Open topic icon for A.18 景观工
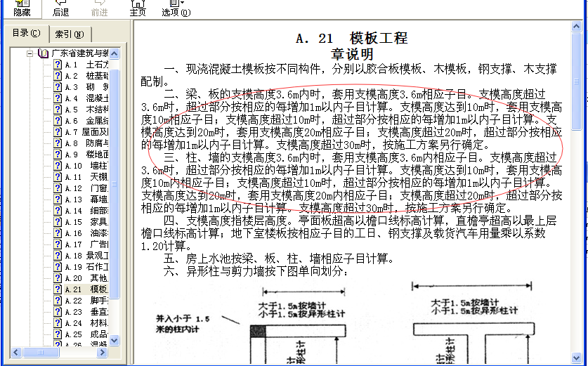Viewport: 588px width, 366px height. [x=58, y=256]
